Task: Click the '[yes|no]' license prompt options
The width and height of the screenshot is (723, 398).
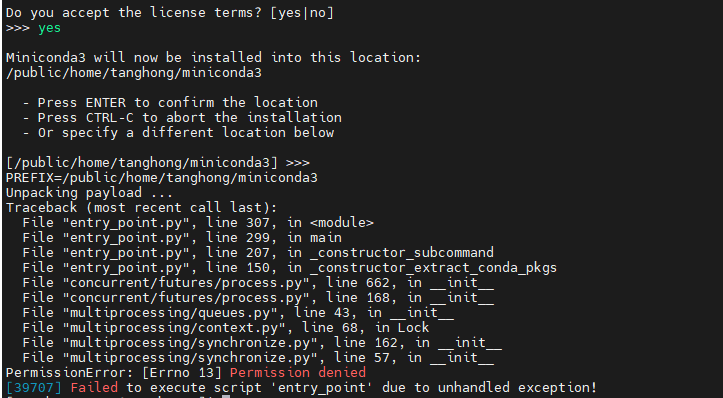Action: click(302, 13)
